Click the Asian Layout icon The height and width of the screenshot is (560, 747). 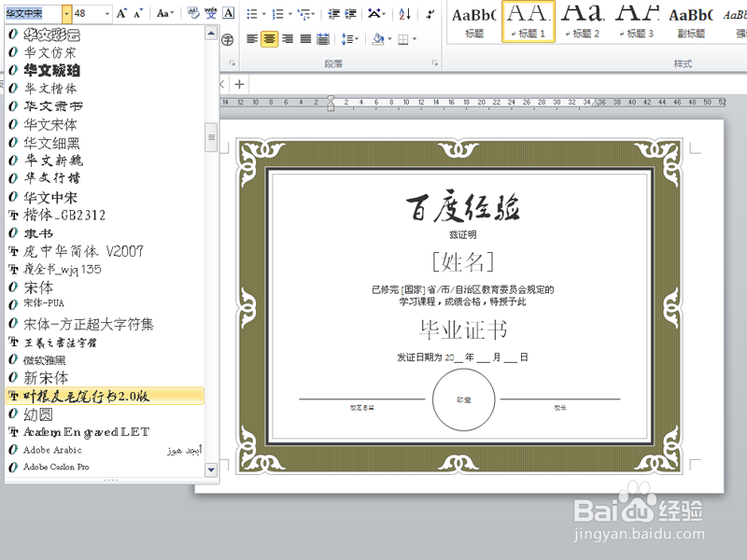[x=374, y=14]
